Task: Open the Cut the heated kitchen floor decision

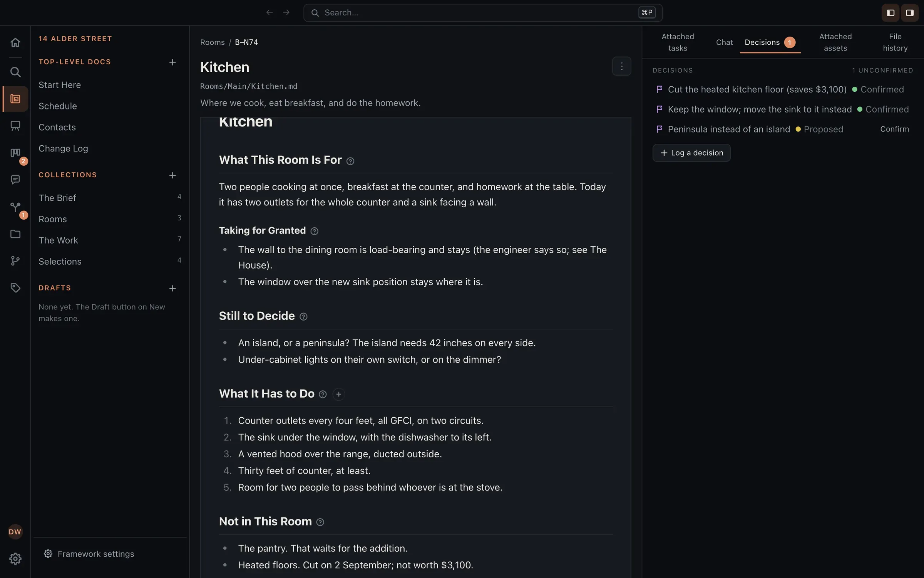Action: [757, 89]
